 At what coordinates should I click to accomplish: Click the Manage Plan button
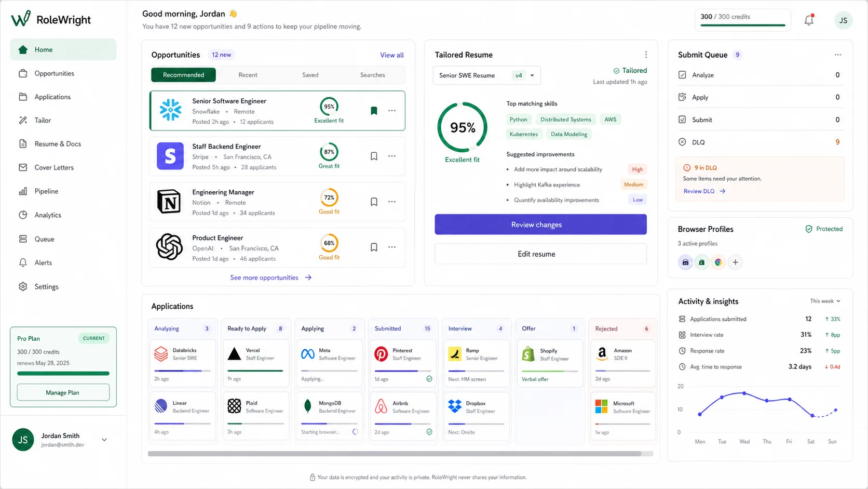pyautogui.click(x=63, y=392)
